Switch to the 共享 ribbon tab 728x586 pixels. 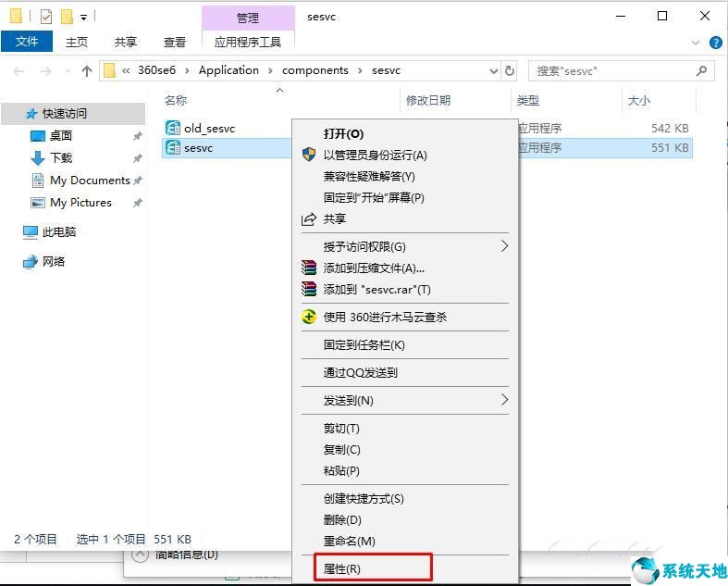coord(126,42)
